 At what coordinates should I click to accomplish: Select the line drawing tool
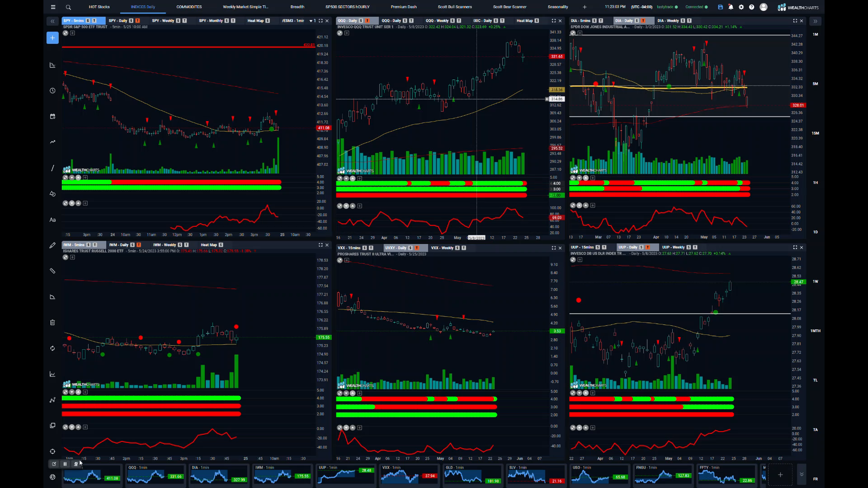point(52,168)
